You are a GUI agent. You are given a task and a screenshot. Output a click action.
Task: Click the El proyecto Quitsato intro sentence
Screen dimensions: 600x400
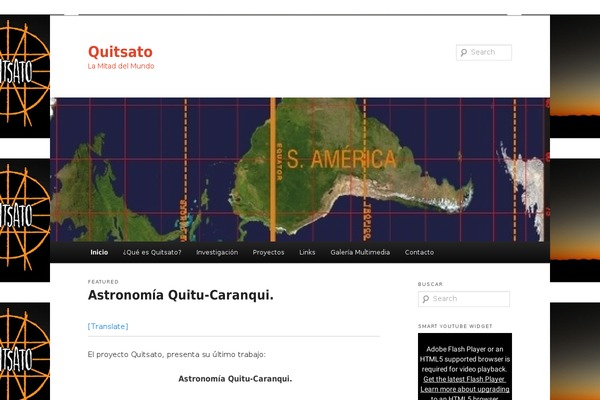coord(176,354)
